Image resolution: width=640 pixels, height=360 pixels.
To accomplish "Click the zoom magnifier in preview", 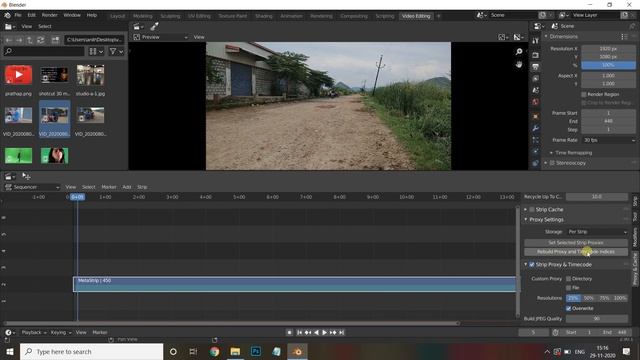I will (519, 51).
